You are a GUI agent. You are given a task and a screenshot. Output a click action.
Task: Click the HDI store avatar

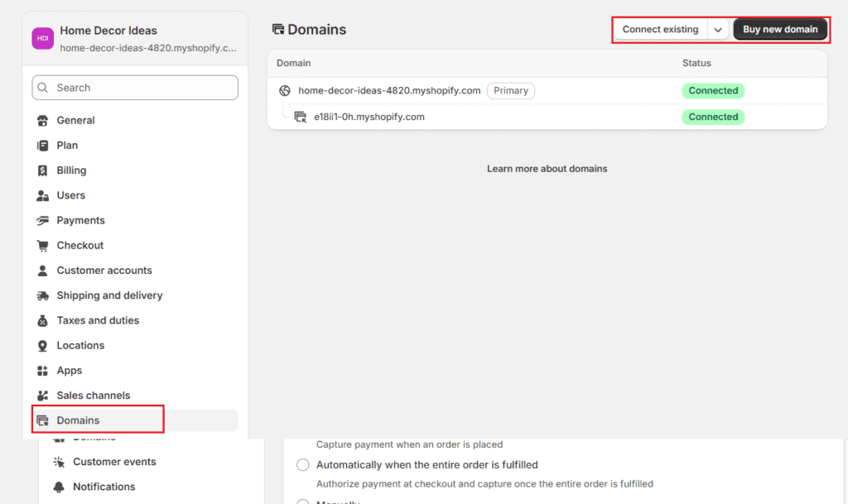42,38
